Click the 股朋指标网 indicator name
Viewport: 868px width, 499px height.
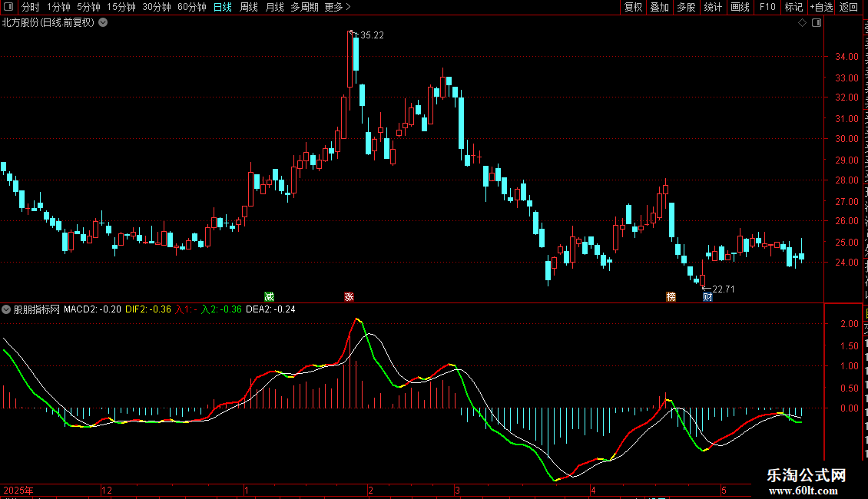click(37, 309)
